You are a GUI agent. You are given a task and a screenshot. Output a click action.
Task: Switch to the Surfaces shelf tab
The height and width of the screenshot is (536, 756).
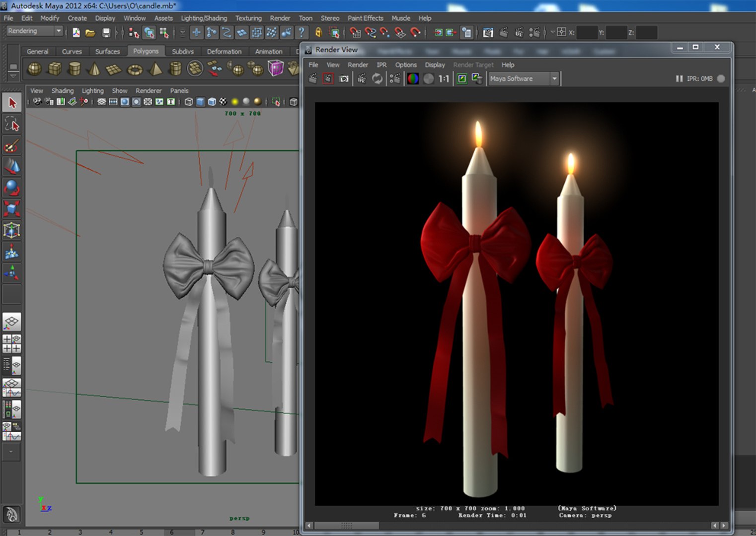tap(107, 51)
